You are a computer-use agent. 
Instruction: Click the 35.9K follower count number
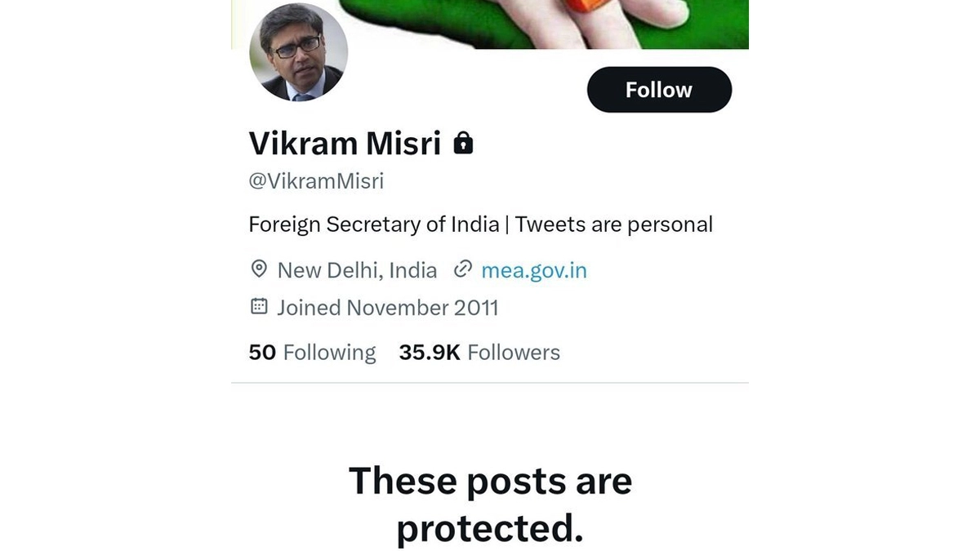[430, 353]
